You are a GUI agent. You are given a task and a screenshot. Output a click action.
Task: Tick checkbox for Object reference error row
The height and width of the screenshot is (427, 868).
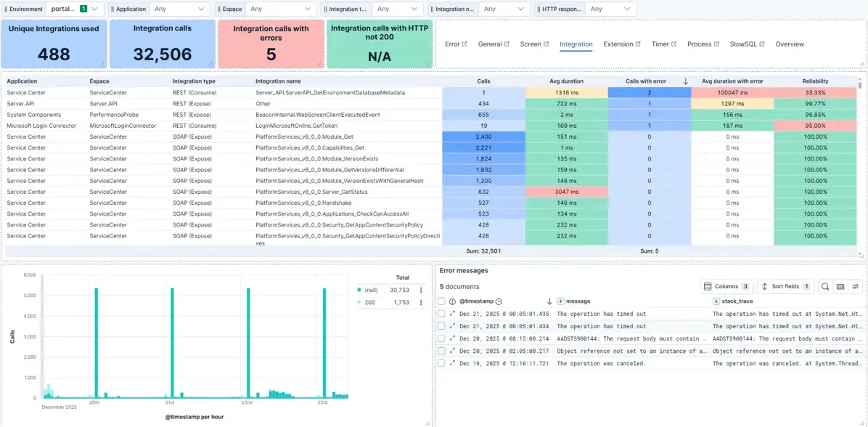(442, 351)
